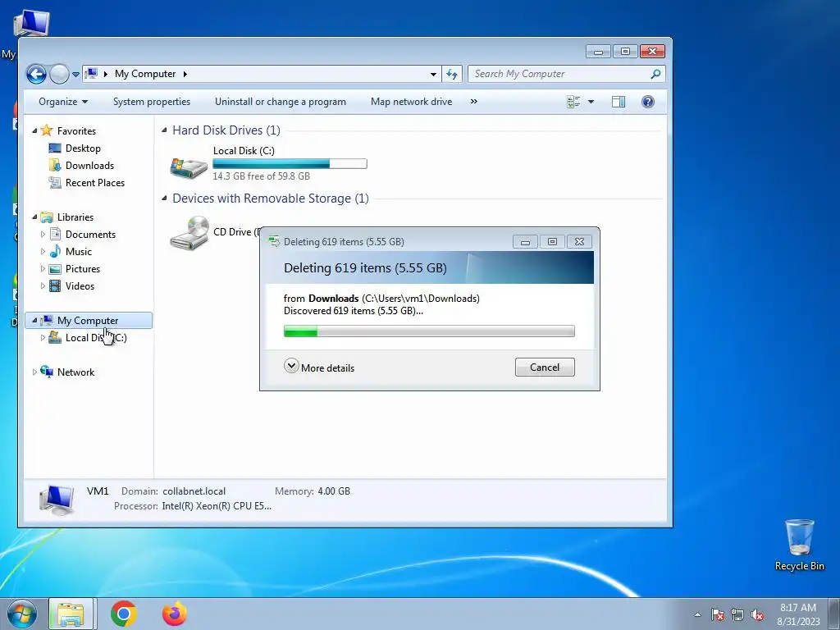Collapse the Libraries group
840x630 pixels.
(x=34, y=217)
